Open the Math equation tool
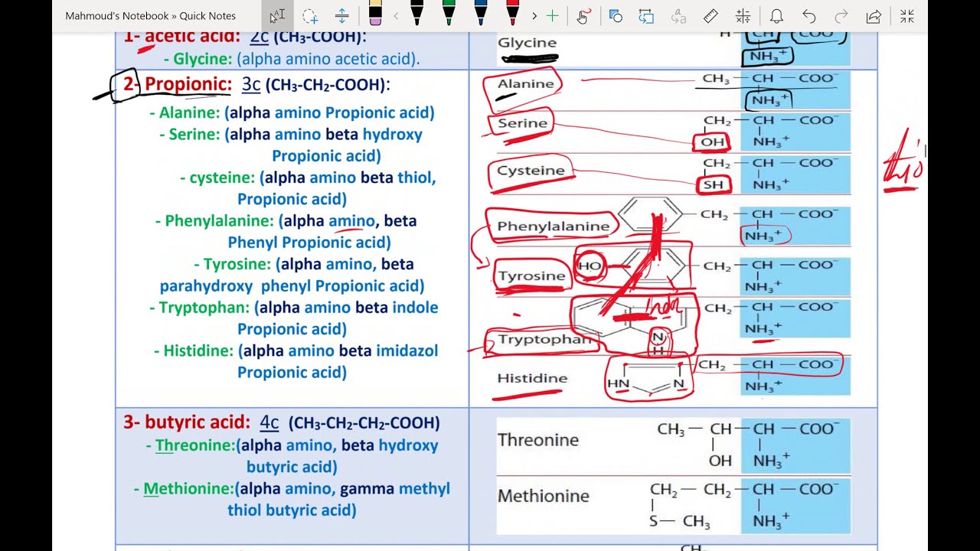 tap(743, 16)
